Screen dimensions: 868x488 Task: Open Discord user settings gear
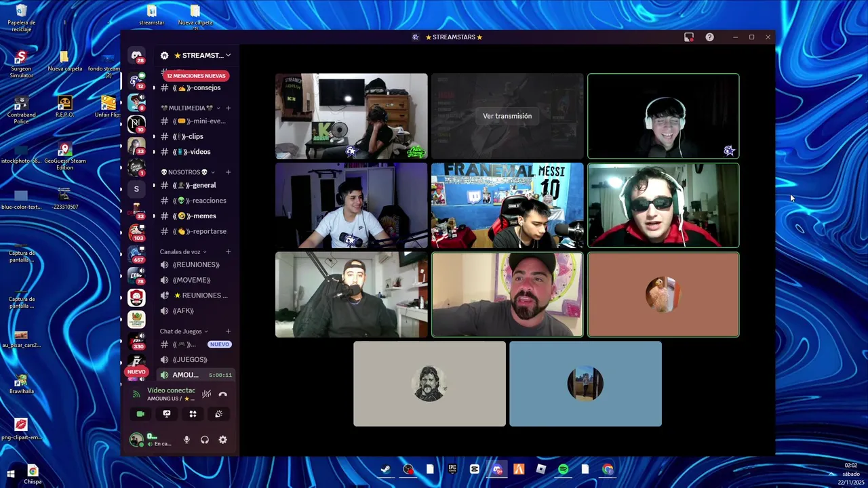point(222,440)
